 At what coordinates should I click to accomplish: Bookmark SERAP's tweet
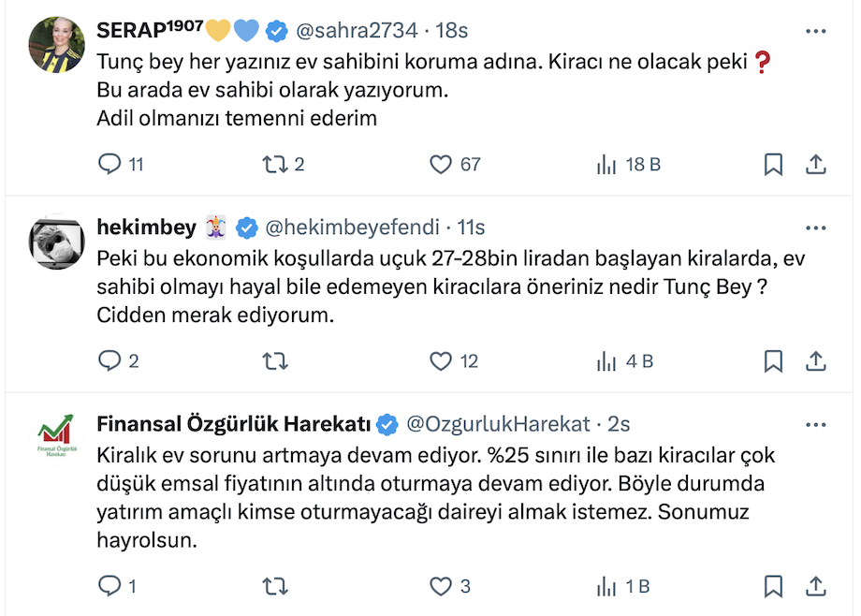tap(773, 165)
